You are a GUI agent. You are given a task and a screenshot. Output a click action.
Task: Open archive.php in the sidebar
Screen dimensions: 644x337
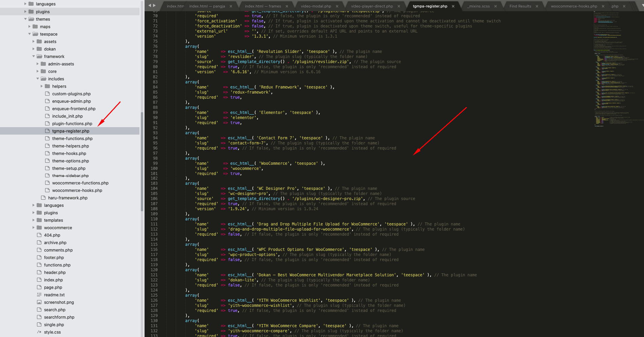click(55, 243)
